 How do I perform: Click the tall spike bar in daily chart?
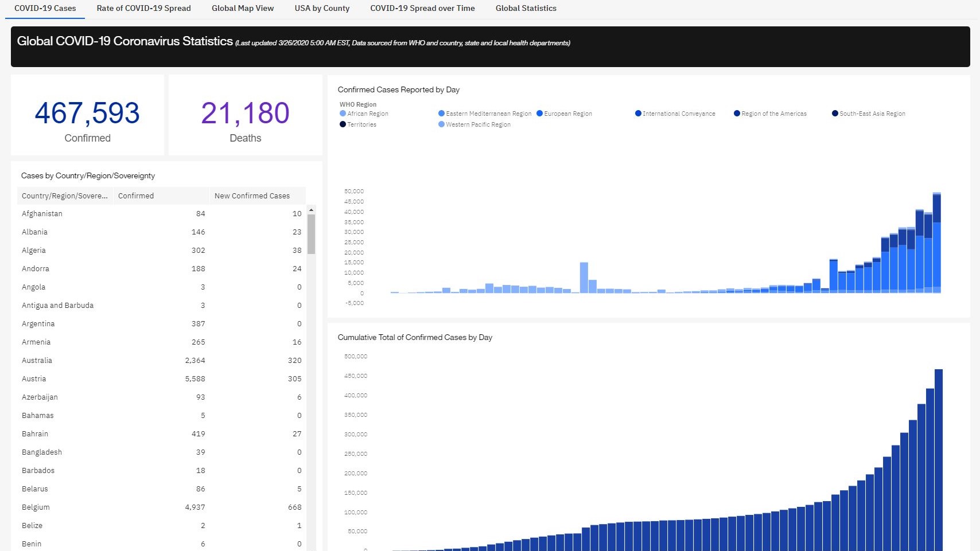pos(584,278)
